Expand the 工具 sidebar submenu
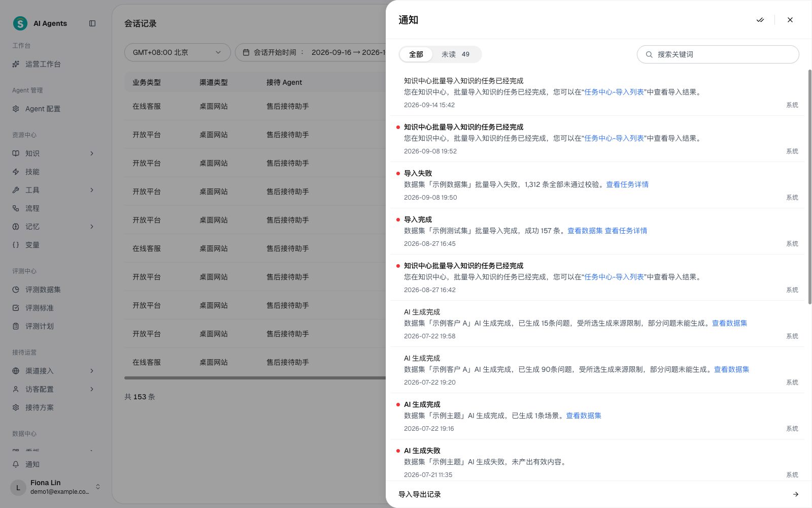 pos(92,190)
